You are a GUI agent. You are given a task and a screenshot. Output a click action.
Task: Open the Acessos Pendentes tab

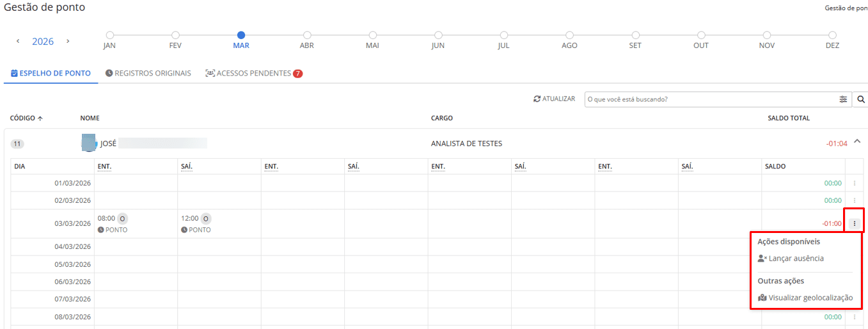253,74
